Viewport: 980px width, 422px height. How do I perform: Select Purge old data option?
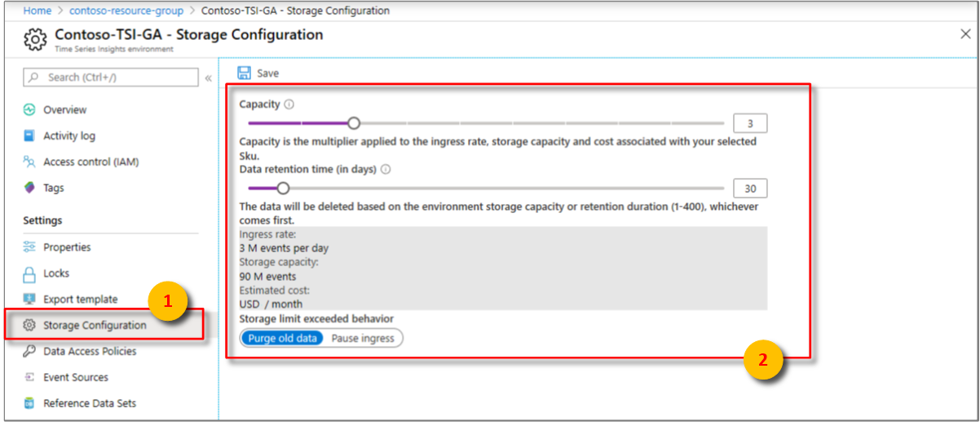(x=282, y=338)
